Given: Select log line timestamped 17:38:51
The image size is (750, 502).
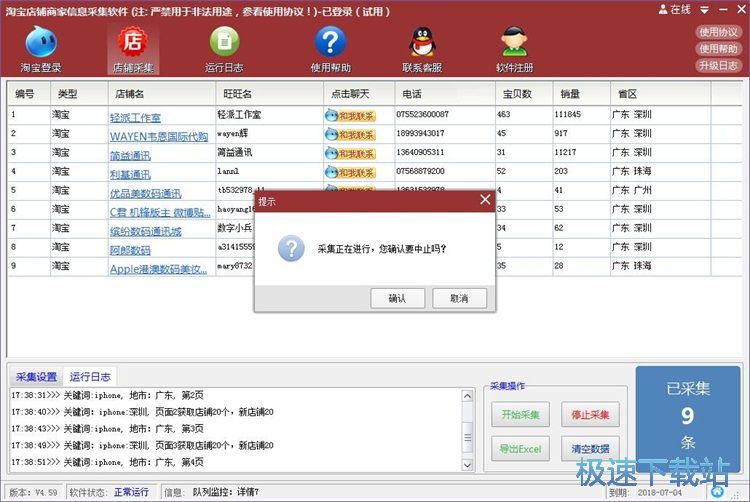Looking at the screenshot, I should click(108, 462).
